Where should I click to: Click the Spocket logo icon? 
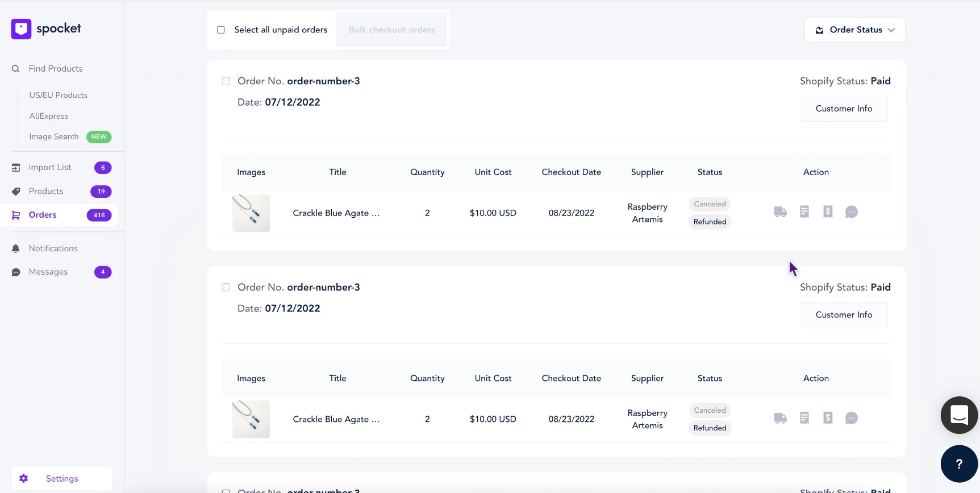(x=22, y=29)
